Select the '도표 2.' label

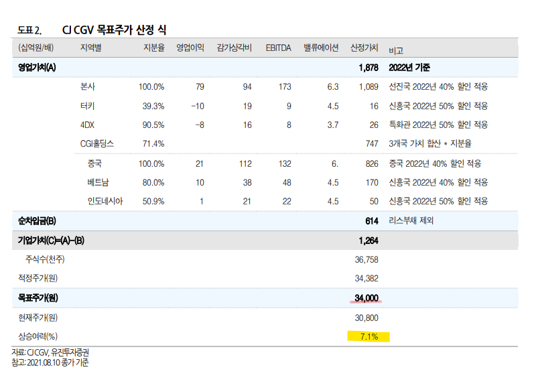coord(29,30)
